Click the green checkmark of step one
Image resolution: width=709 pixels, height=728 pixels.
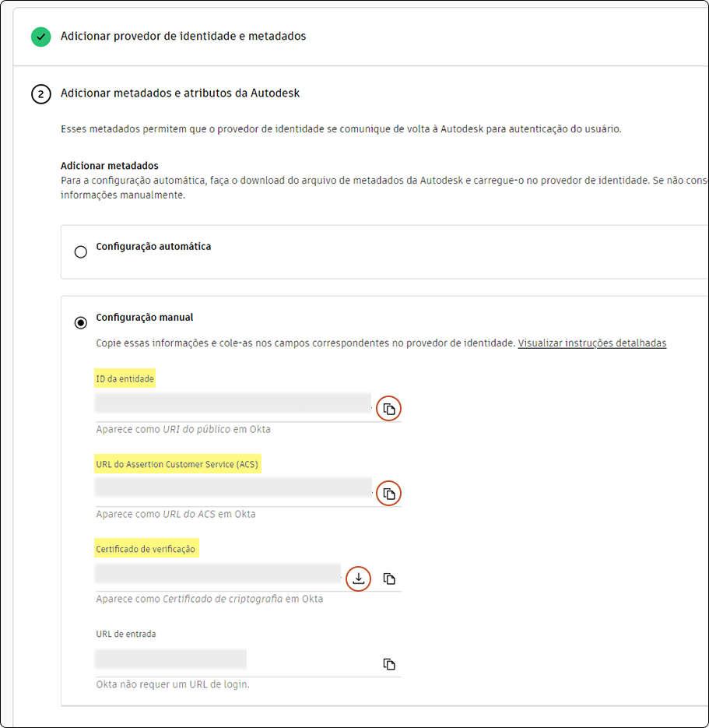[x=40, y=37]
